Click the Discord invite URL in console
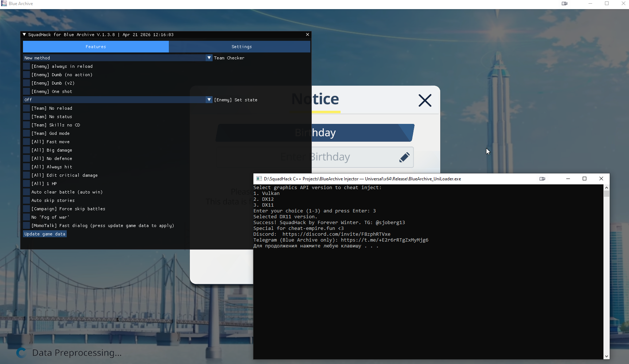This screenshot has height=364, width=629. tap(336, 234)
